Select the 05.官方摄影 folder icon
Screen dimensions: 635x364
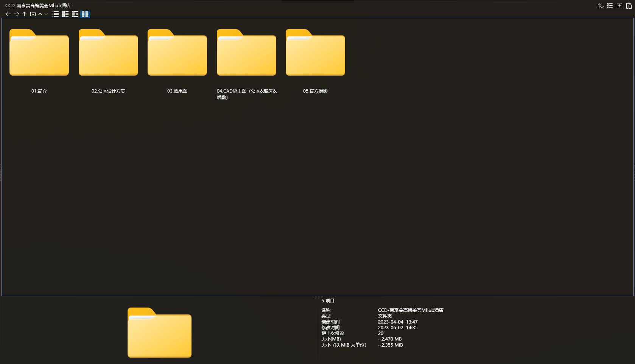pyautogui.click(x=315, y=52)
